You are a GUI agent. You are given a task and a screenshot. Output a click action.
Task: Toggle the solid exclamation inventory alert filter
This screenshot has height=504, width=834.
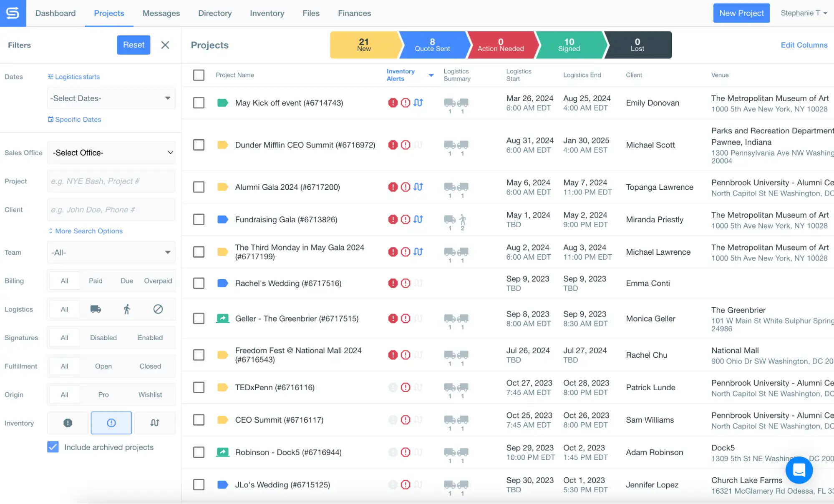click(x=68, y=423)
